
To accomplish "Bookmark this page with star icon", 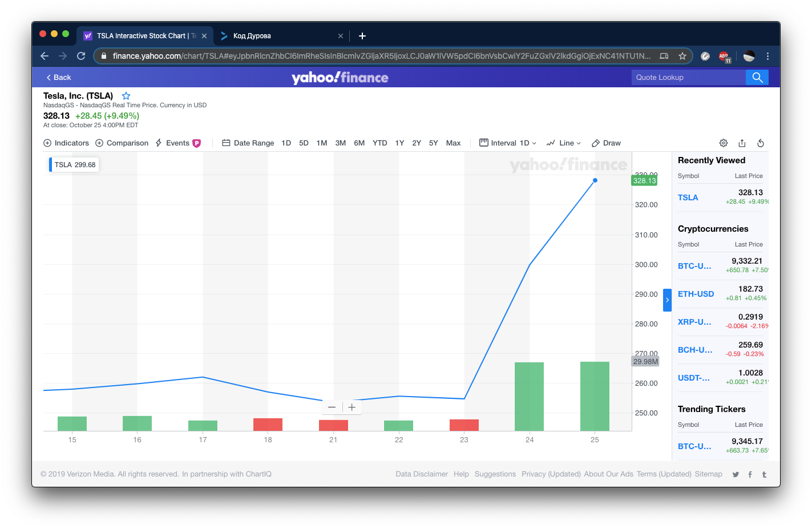I will pyautogui.click(x=682, y=56).
